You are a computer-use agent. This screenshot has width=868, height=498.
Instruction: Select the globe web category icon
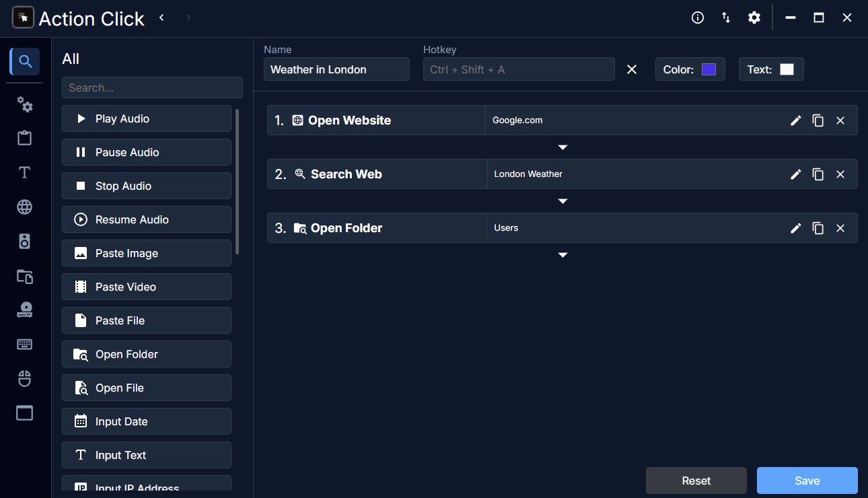(25, 207)
